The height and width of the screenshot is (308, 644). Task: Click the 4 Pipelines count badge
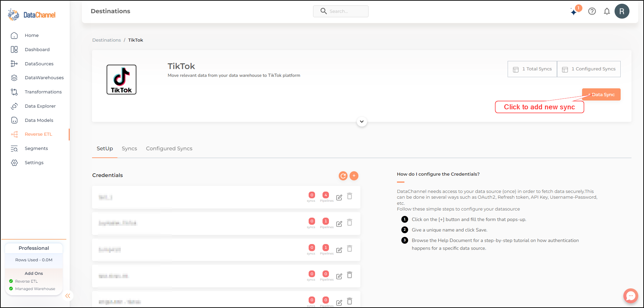[x=326, y=195]
